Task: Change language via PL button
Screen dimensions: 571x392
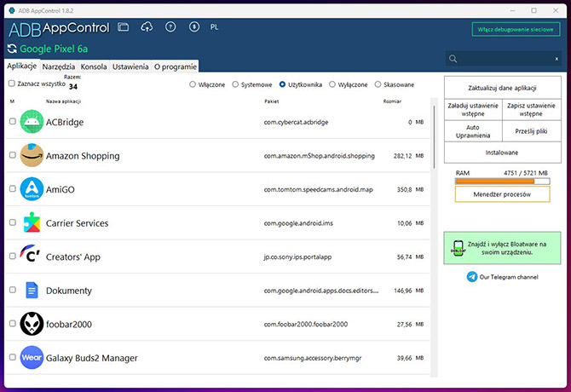Action: [x=214, y=27]
